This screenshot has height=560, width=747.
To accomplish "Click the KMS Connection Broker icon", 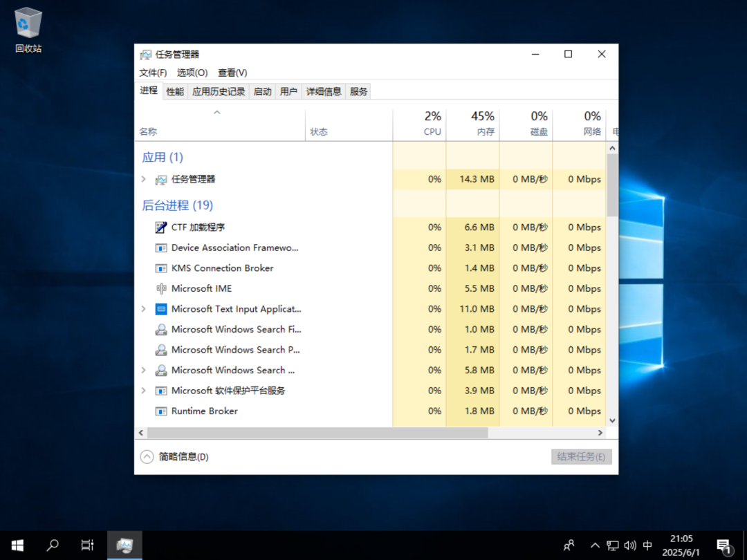I will point(161,268).
